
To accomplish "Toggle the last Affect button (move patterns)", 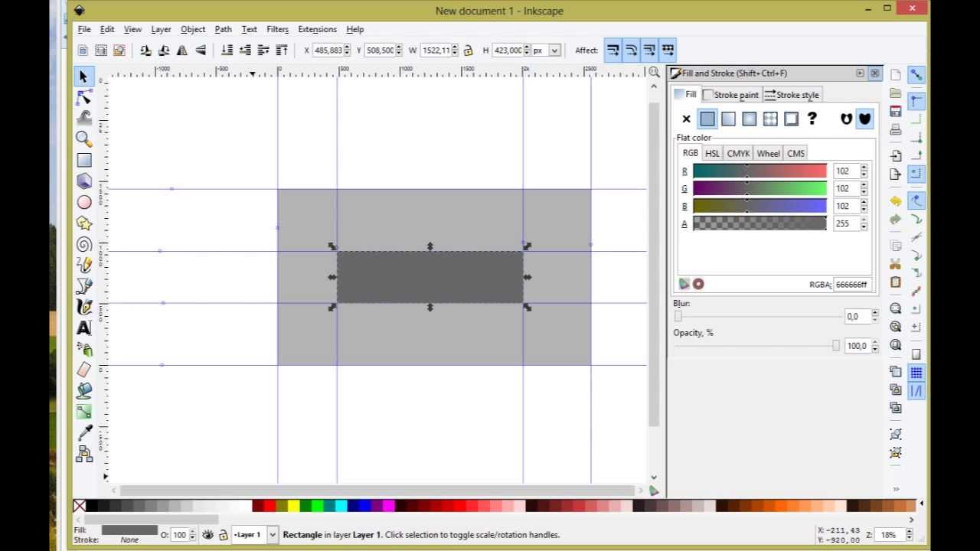I will (x=668, y=51).
